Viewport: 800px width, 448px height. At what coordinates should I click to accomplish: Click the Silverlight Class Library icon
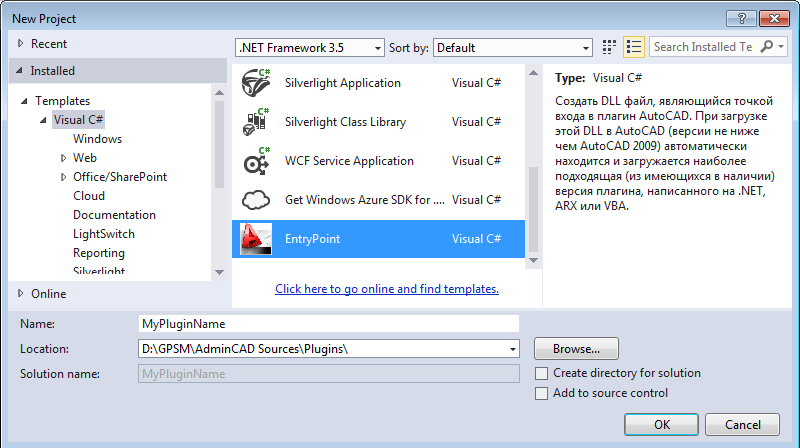pyautogui.click(x=257, y=122)
